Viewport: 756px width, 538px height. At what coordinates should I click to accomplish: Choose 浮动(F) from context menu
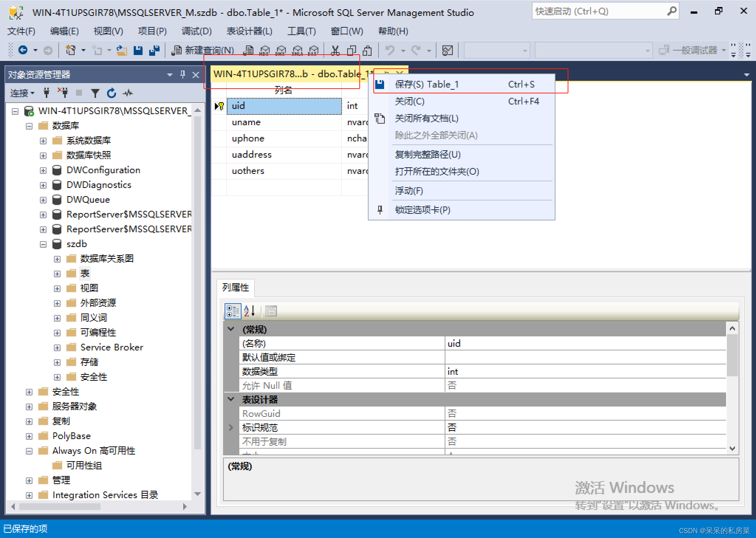point(462,191)
